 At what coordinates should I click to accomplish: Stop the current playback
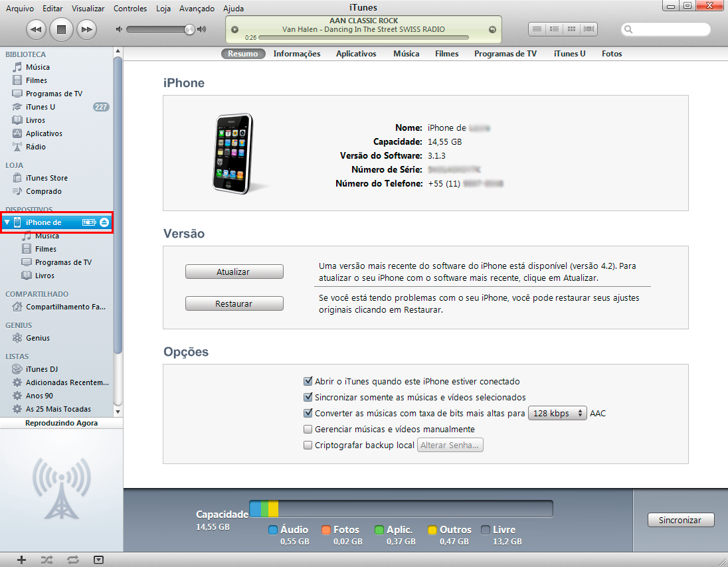(x=61, y=29)
